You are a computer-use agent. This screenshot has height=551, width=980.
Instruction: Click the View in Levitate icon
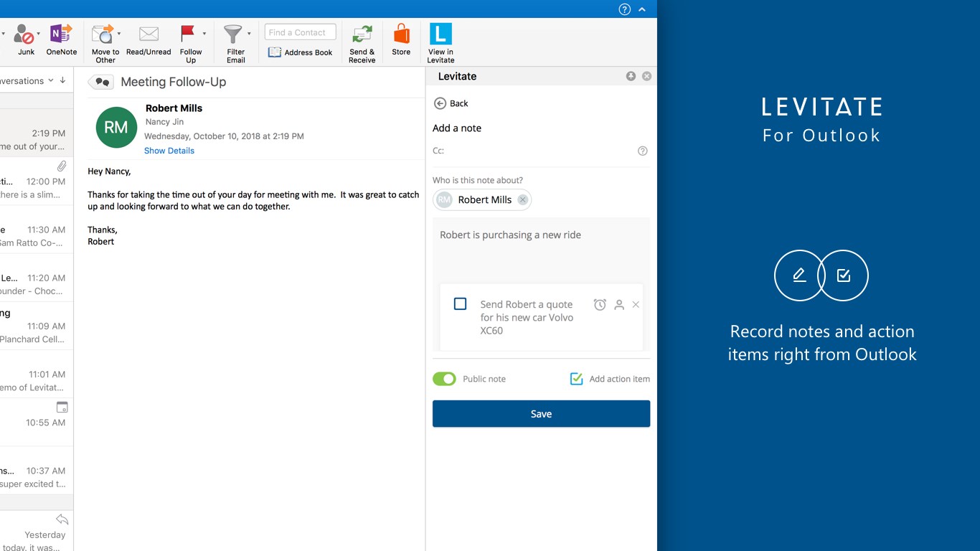pos(440,34)
